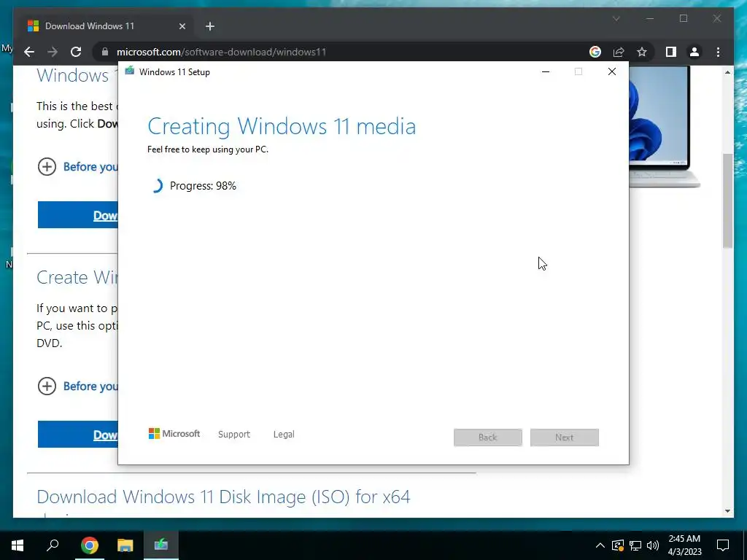Close the Windows 11 Setup dialog
Viewport: 747px width, 560px height.
point(612,72)
